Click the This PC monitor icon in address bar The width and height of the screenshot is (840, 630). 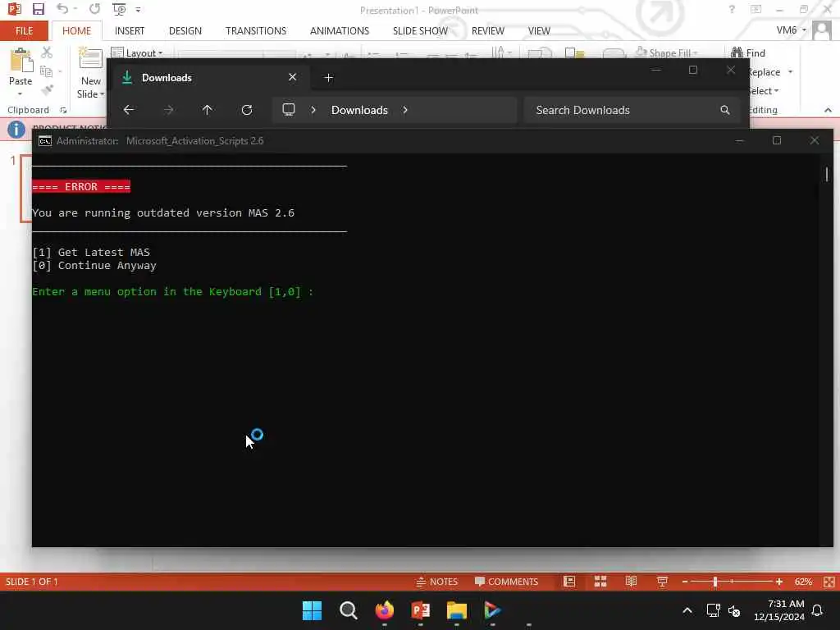[x=289, y=110]
